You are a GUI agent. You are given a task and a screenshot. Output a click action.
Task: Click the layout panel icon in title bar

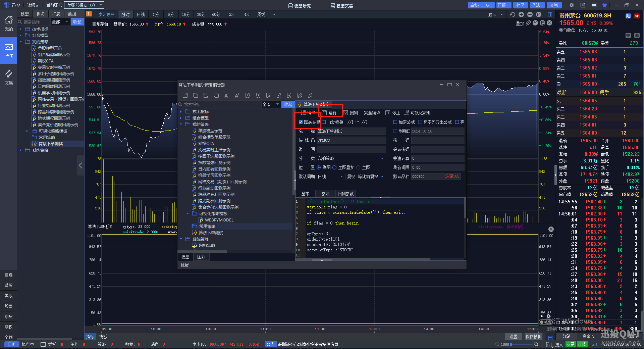tap(594, 5)
